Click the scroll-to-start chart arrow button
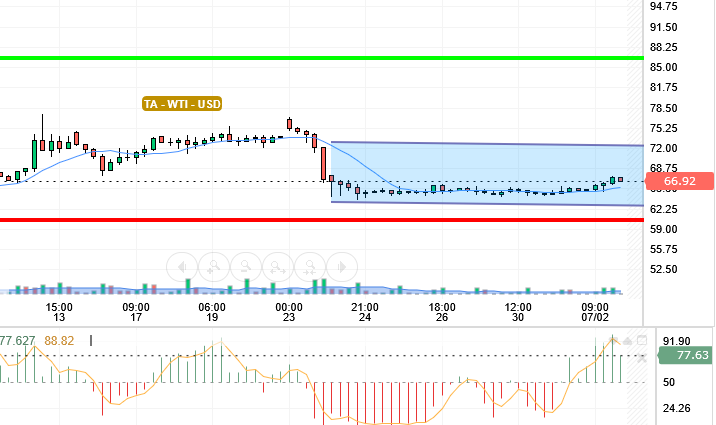Image resolution: width=716 pixels, height=425 pixels. coord(182,267)
